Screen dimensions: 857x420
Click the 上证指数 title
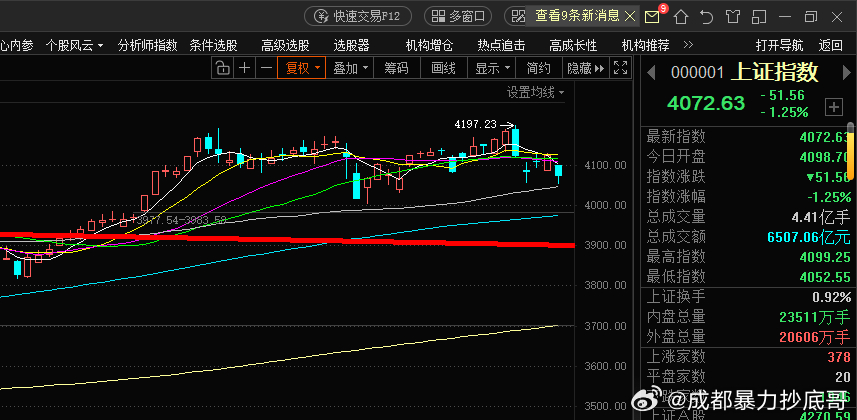coord(774,72)
